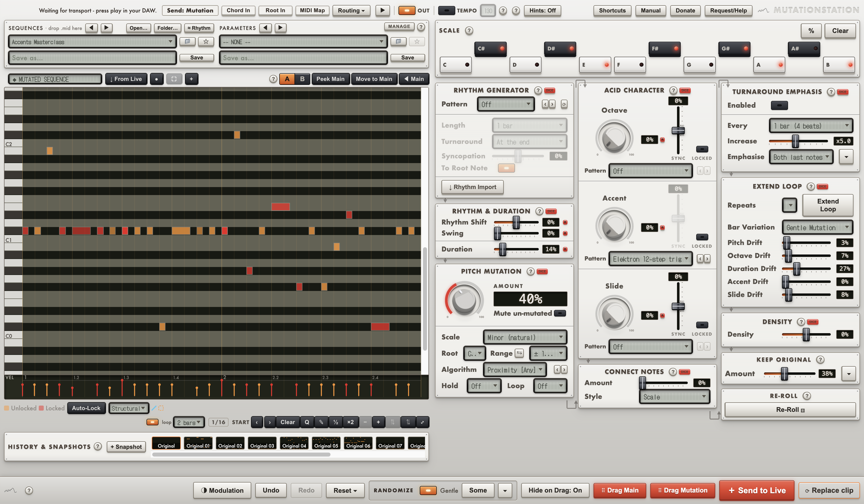Screen dimensions: 864x504
Task: Toggle the Randomize Gentle switch
Action: point(428,490)
